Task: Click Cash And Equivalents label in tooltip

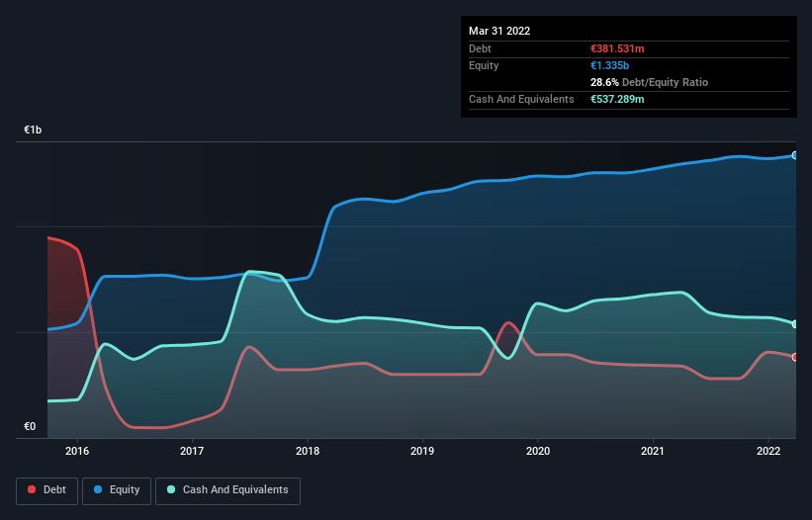Action: [x=521, y=99]
